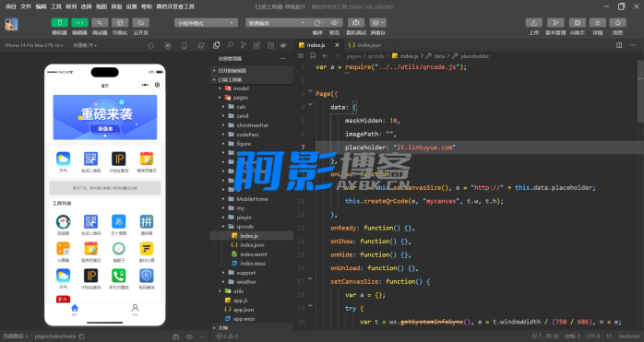The image size is (644, 342).
Task: Click the split editor icon
Action: (619, 45)
